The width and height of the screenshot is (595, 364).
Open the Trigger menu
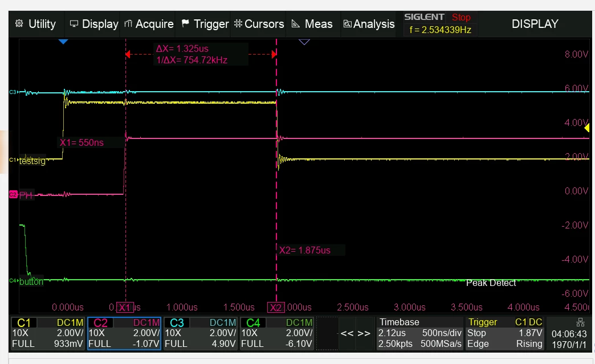pos(205,24)
